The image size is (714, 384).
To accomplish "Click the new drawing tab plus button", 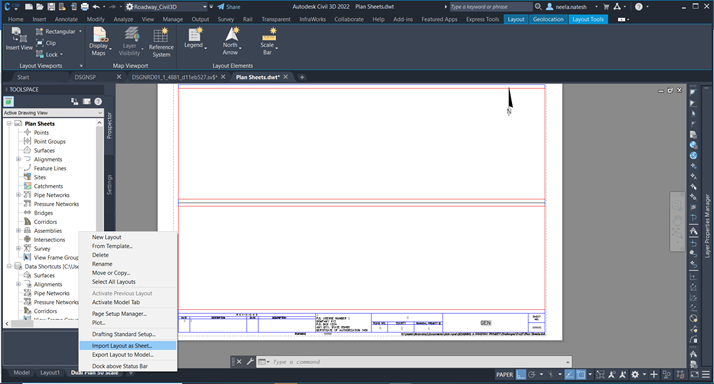I will 302,77.
